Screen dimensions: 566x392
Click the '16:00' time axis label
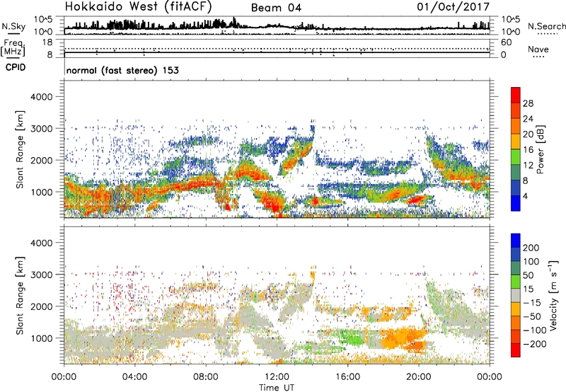click(x=347, y=377)
